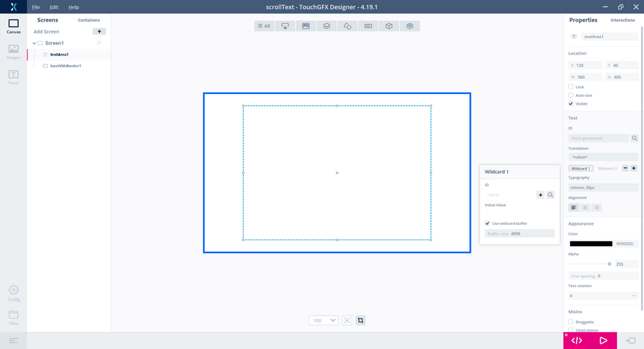Search Wildcard 1 ID with magnifier
This screenshot has height=349, width=644.
(550, 195)
